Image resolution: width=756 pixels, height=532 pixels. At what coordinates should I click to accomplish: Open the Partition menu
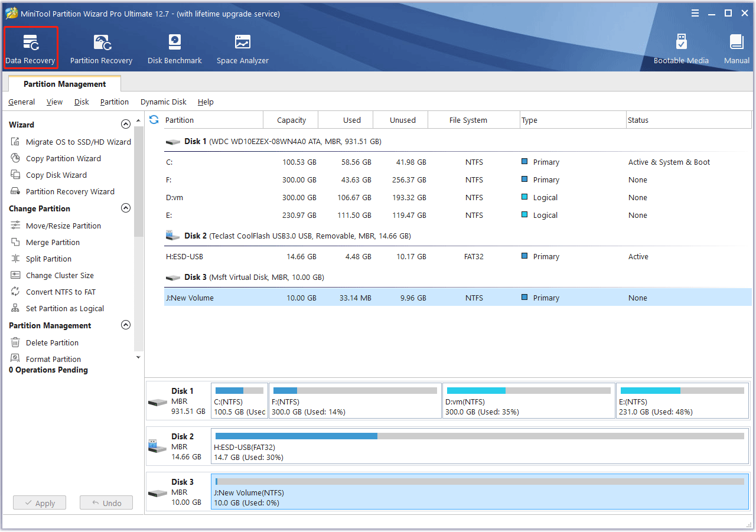[x=115, y=102]
